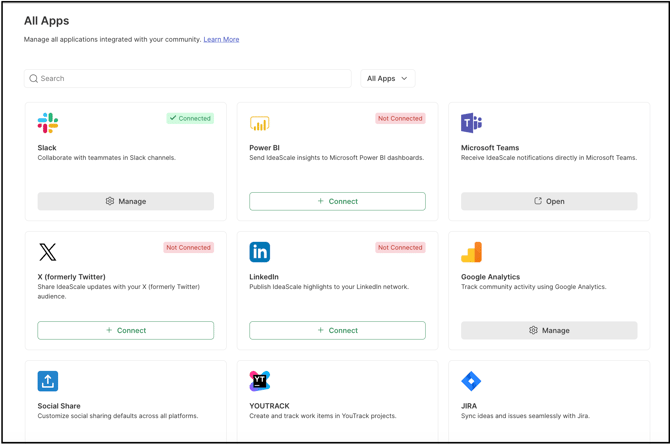Connect the X (formerly Twitter) integration
This screenshot has height=444, width=670.
point(126,330)
